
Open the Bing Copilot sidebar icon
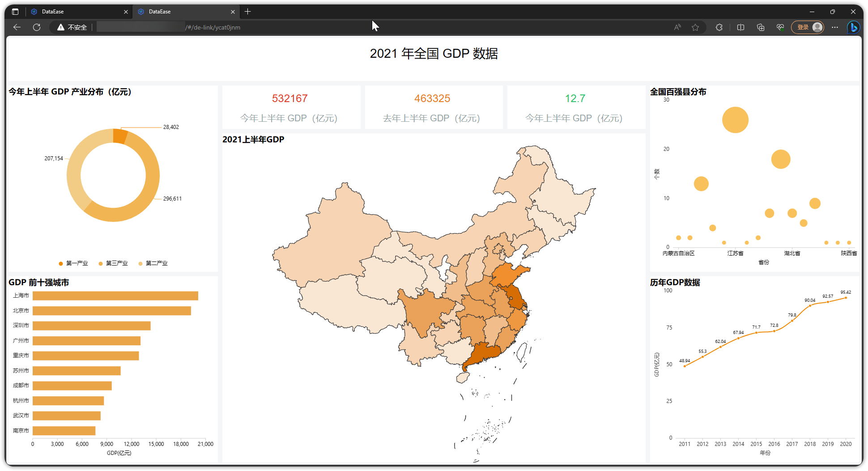[x=854, y=27]
